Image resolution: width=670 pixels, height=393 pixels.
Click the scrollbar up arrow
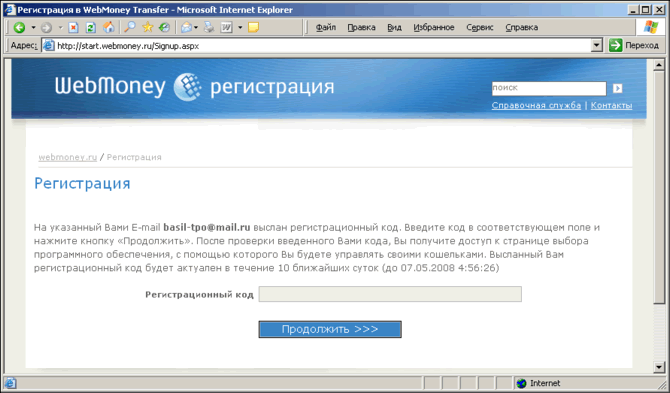pyautogui.click(x=658, y=65)
